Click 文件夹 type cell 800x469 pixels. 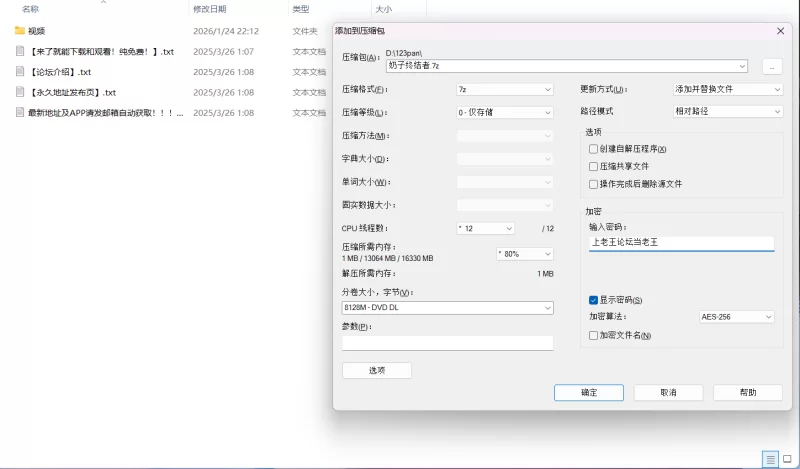(x=305, y=31)
